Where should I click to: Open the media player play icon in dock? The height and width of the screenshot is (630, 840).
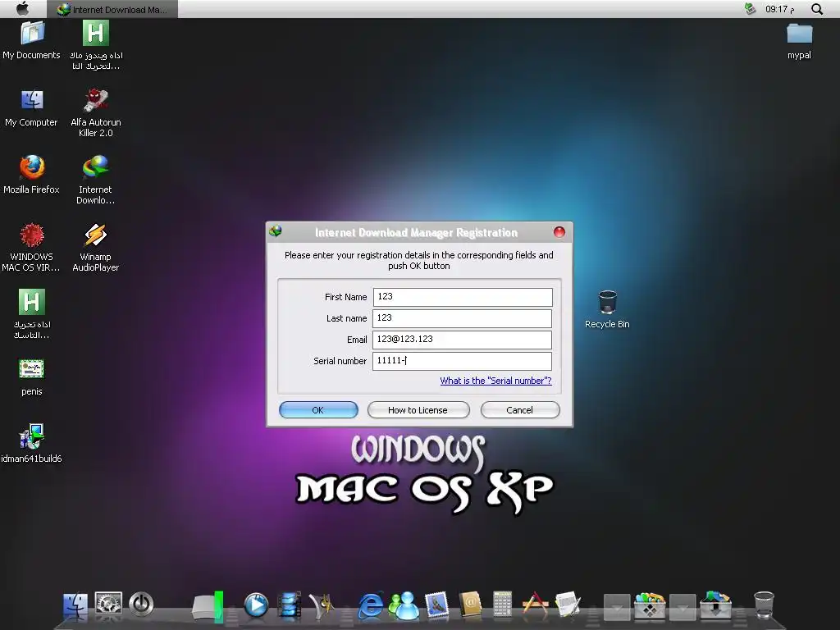[x=256, y=605]
